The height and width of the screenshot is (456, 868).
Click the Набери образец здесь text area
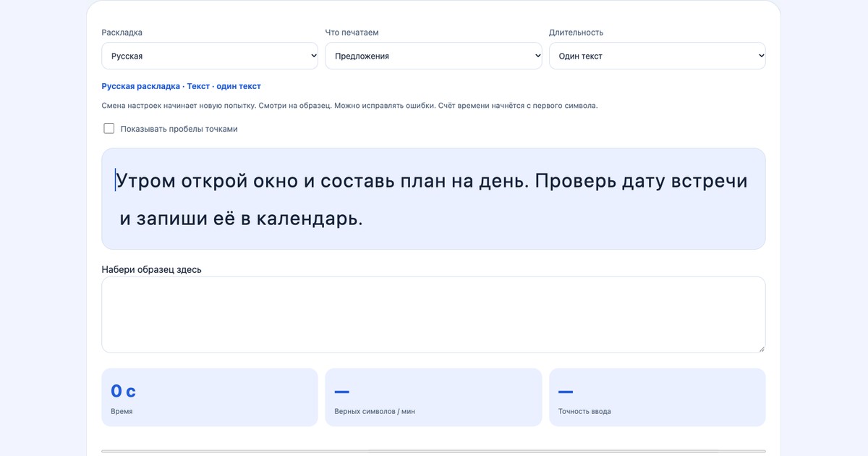(x=433, y=315)
